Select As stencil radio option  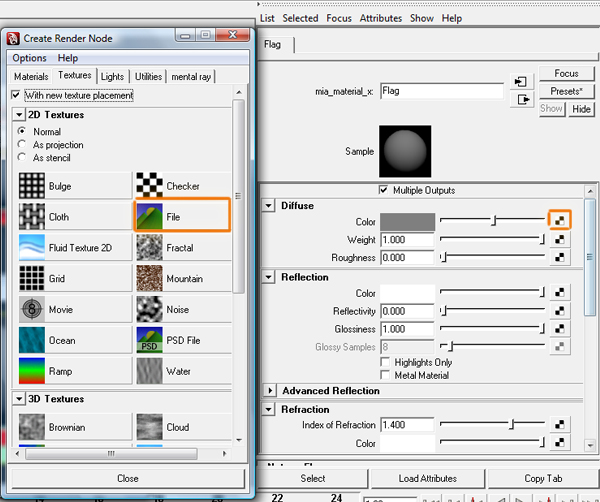click(22, 157)
